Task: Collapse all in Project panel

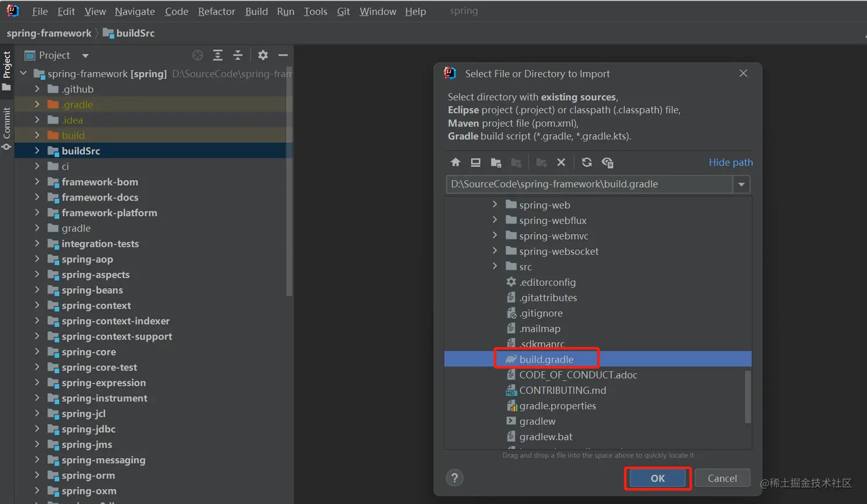Action: [x=237, y=55]
